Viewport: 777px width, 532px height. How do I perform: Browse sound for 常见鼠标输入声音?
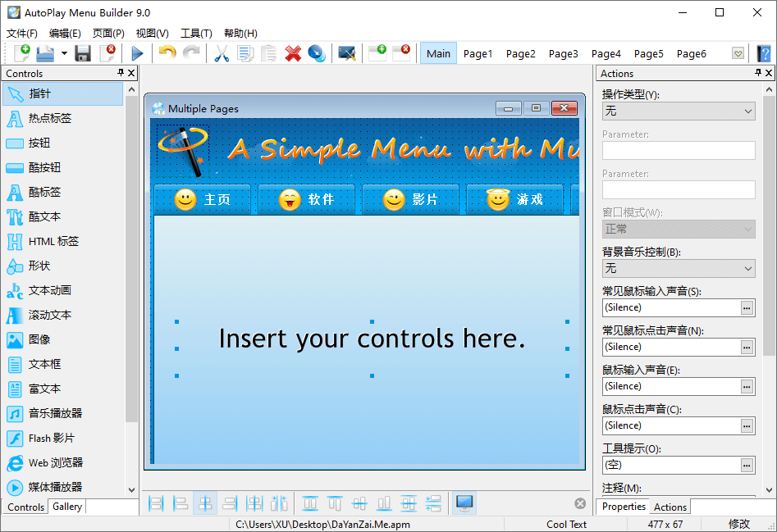(747, 308)
